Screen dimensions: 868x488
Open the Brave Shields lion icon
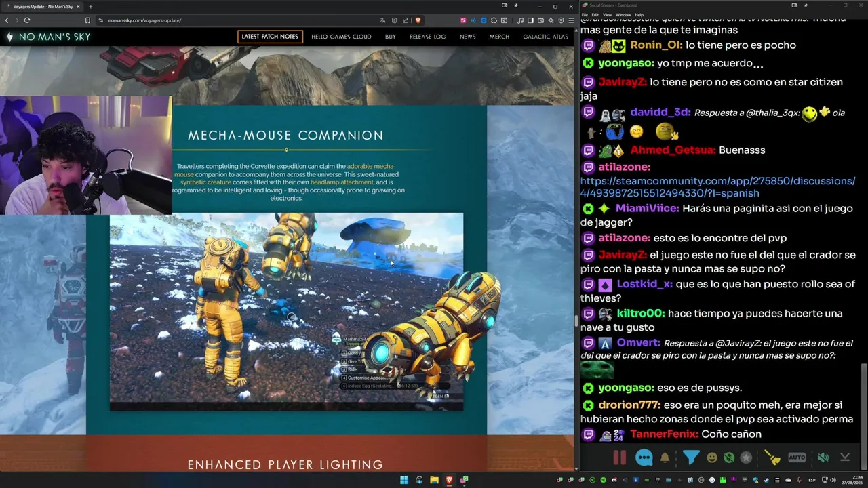pos(418,20)
